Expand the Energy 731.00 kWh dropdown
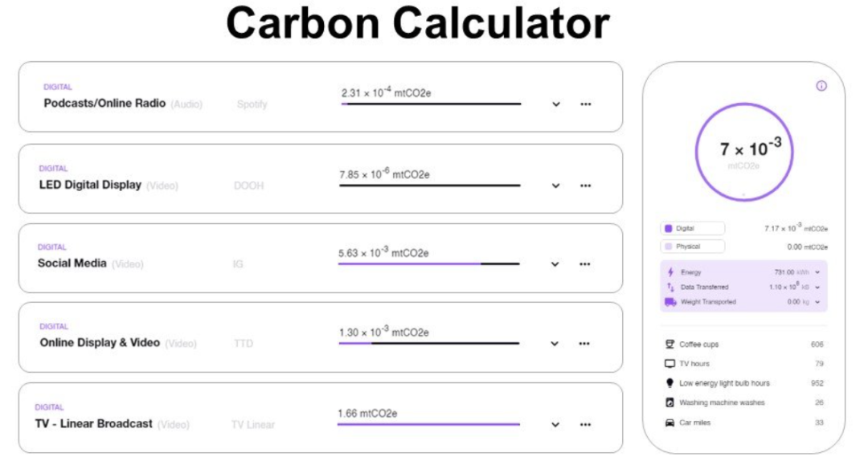 [817, 272]
